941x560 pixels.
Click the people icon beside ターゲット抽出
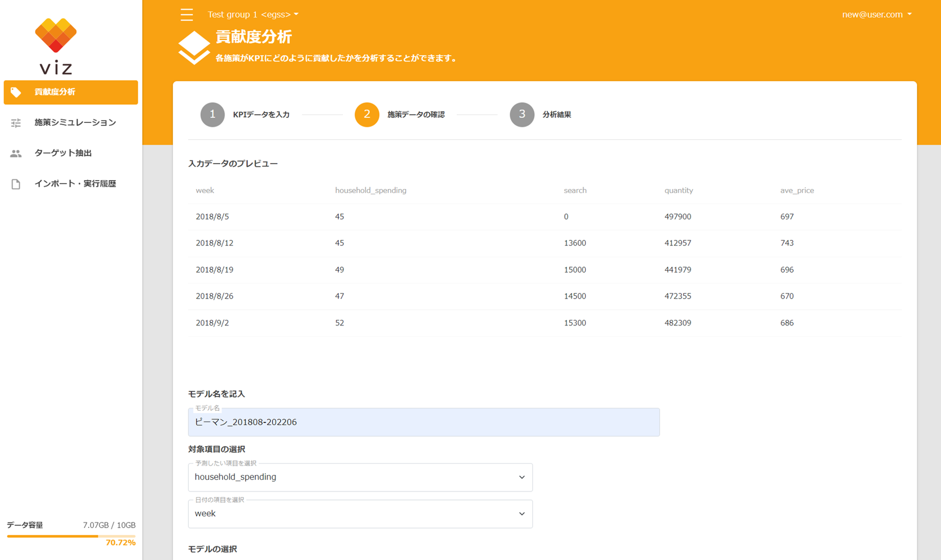tap(16, 153)
